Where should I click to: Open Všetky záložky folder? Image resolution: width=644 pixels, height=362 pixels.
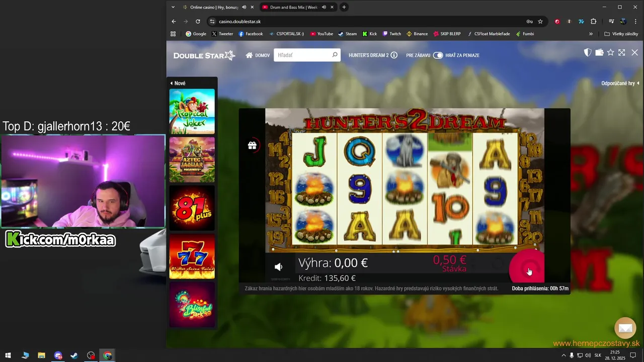tap(621, 34)
